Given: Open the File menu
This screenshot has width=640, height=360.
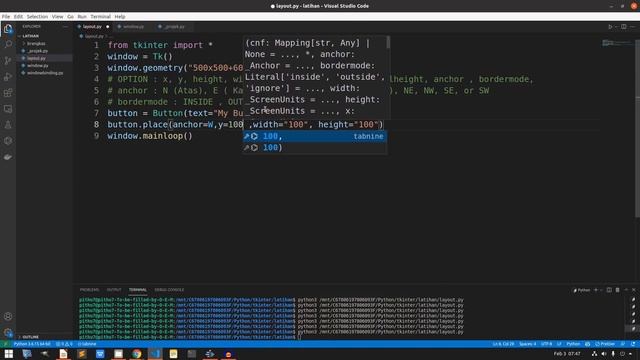Looking at the screenshot, I should point(6,17).
